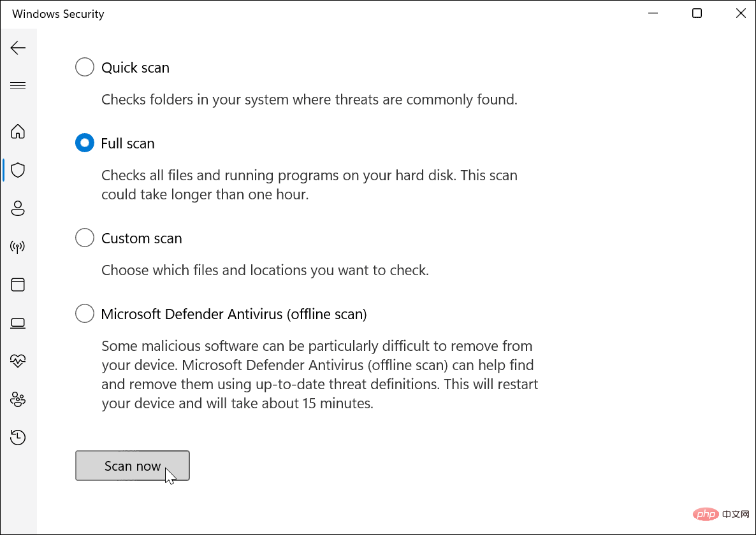Enable Microsoft Defender Antivirus offline scan

[84, 313]
